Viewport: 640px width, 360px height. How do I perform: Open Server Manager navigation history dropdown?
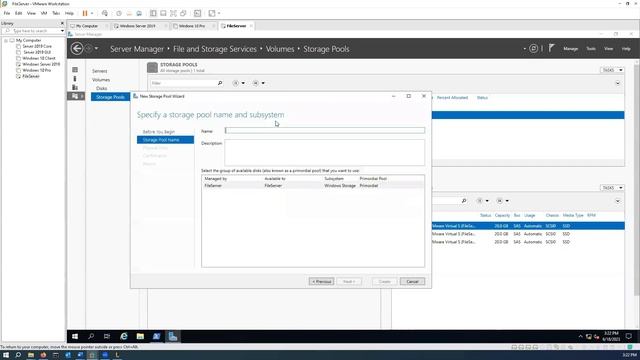click(x=96, y=49)
